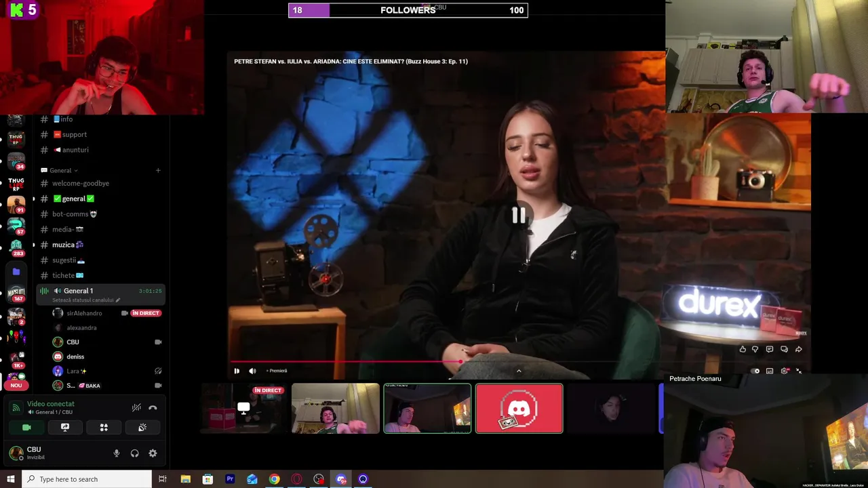Disconnect from the voice call

click(153, 407)
